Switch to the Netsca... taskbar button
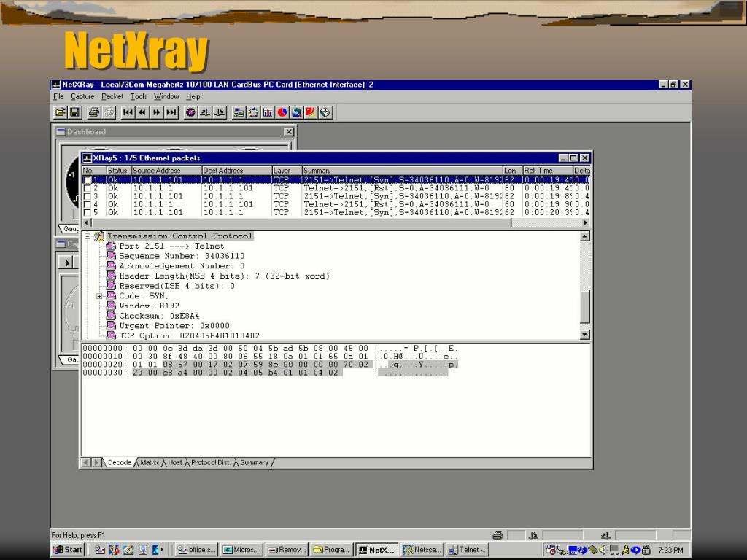747x560 pixels. tap(422, 550)
